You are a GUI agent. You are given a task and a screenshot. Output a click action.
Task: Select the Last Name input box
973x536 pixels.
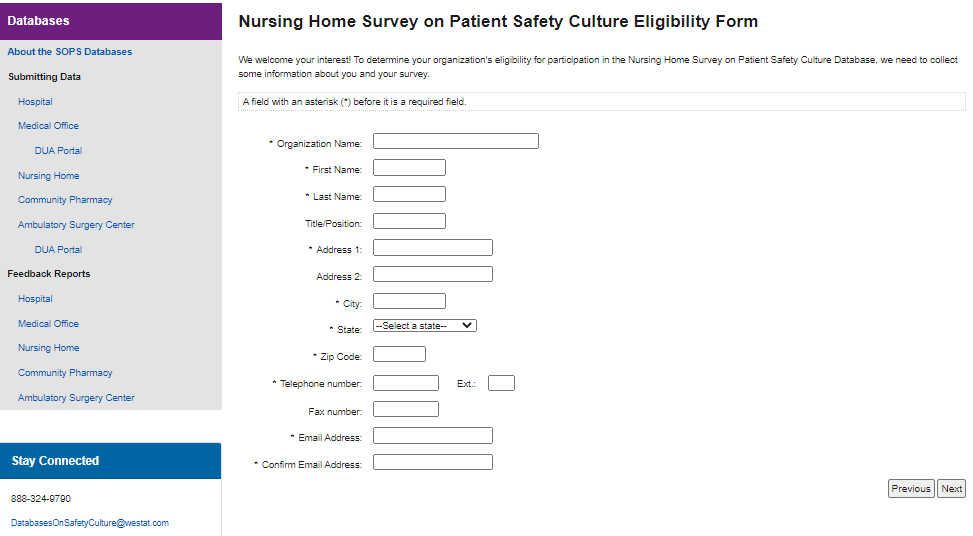click(409, 195)
